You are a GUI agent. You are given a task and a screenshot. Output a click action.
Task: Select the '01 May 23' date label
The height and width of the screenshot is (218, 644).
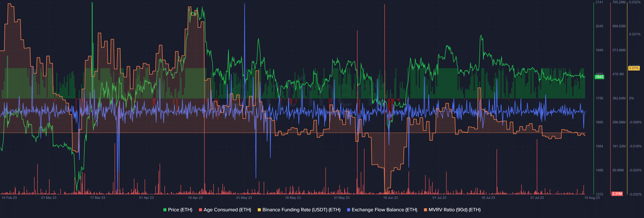(244, 198)
